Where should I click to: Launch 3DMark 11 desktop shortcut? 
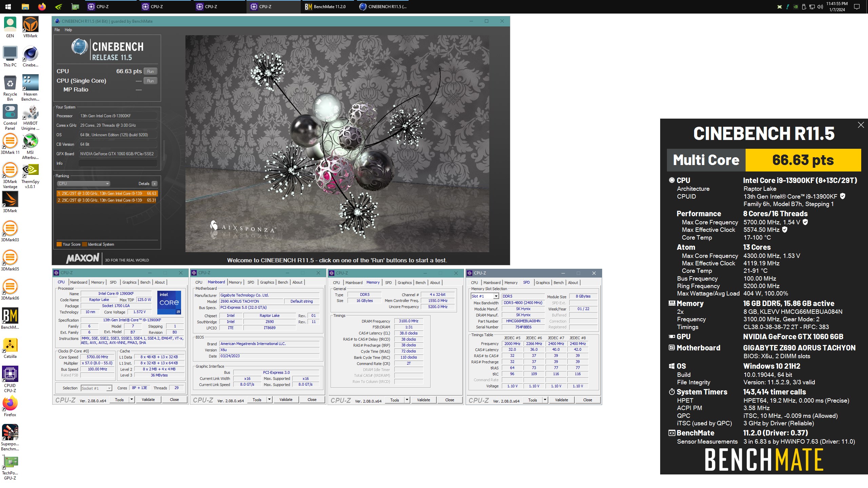point(10,144)
